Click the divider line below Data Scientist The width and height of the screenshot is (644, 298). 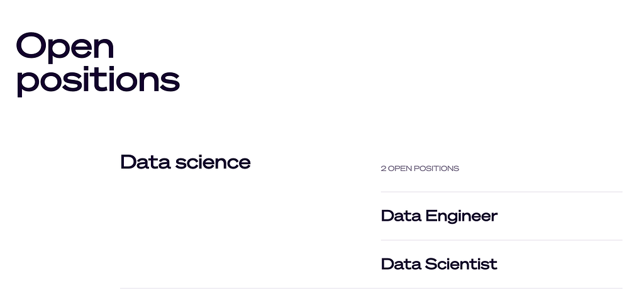[x=371, y=288]
